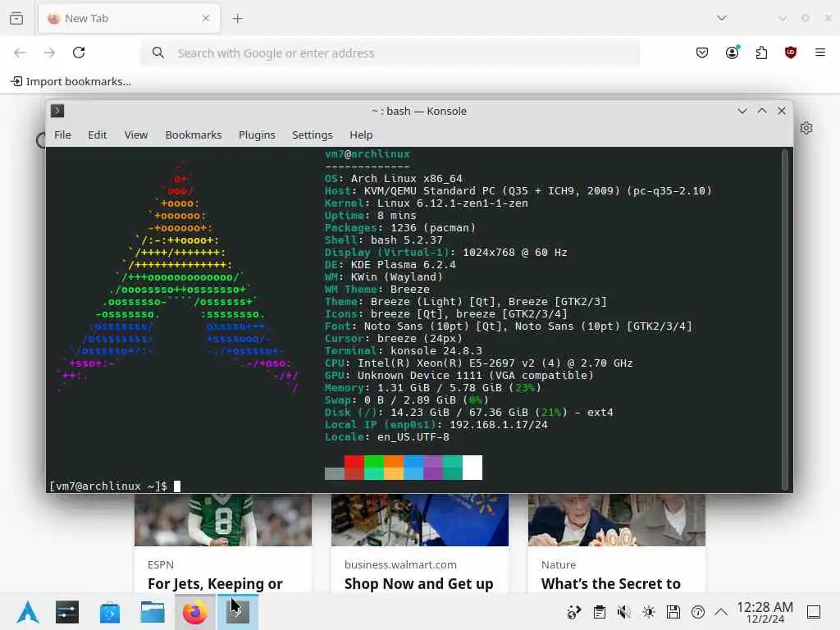Image resolution: width=840 pixels, height=630 pixels.
Task: Focus the Search with Google address bar
Action: click(390, 53)
